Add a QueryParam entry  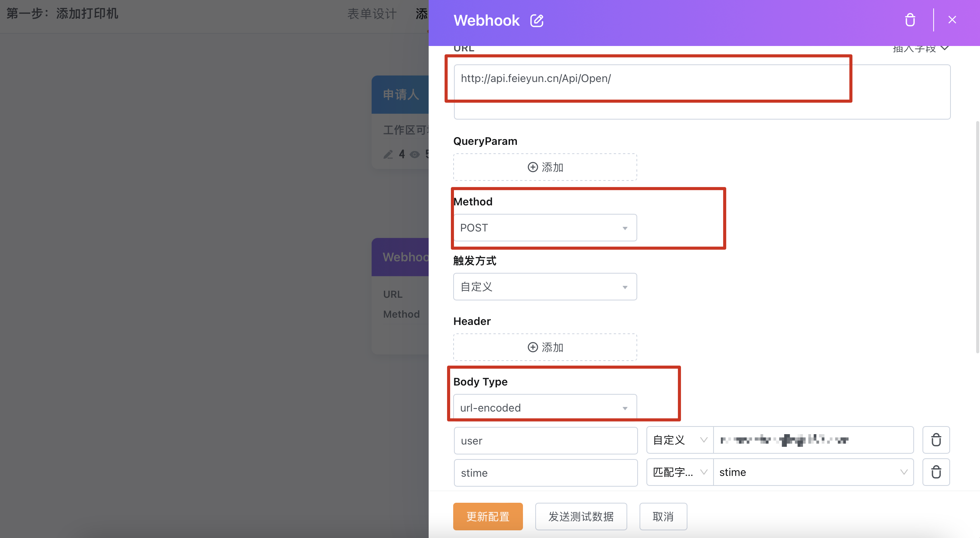(x=545, y=167)
